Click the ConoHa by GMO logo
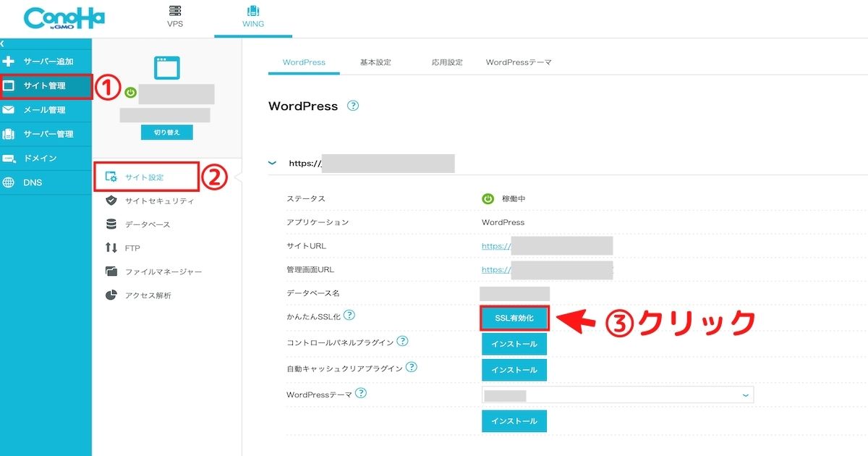The width and height of the screenshot is (868, 456). (64, 19)
